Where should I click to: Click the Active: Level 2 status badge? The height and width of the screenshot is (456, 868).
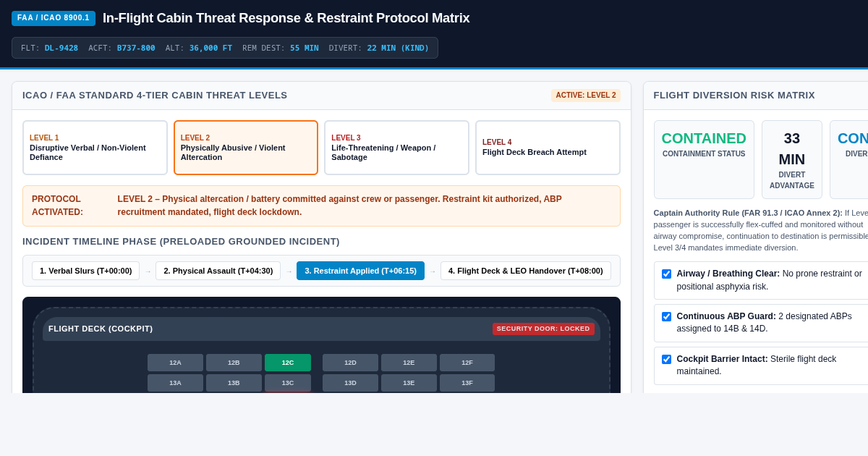click(586, 96)
